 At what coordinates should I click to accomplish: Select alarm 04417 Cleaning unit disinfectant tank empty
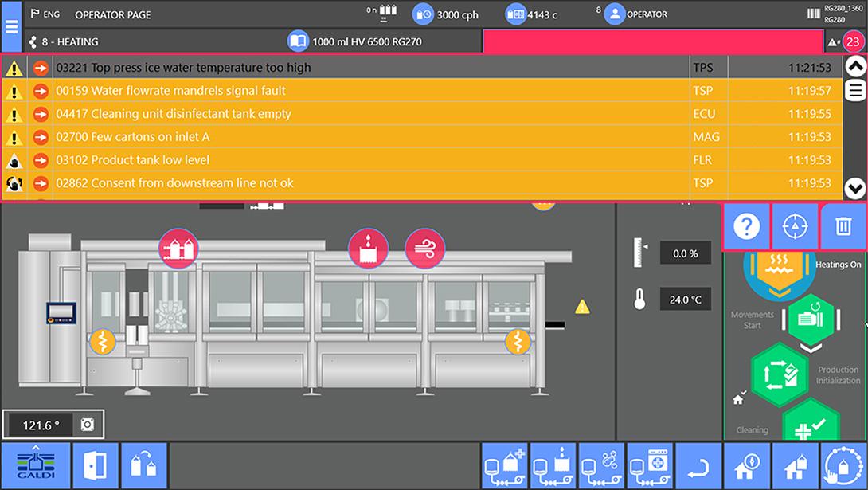(x=371, y=114)
